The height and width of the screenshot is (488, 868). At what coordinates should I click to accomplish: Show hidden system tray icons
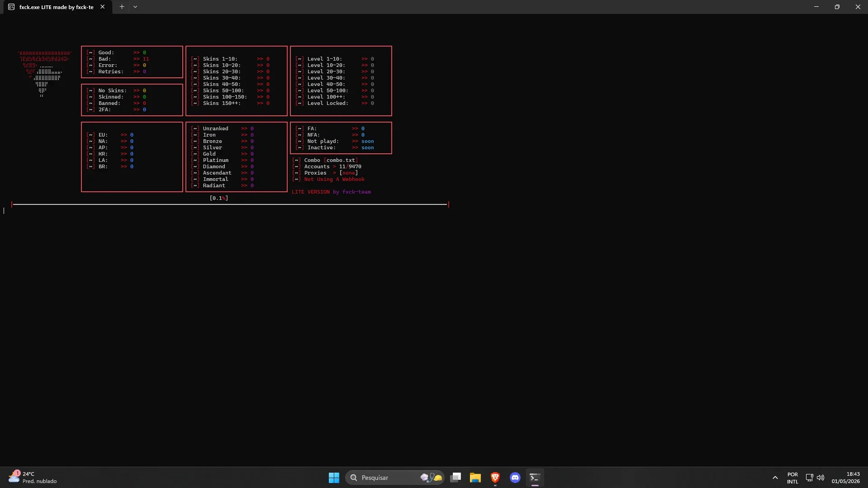[775, 478]
